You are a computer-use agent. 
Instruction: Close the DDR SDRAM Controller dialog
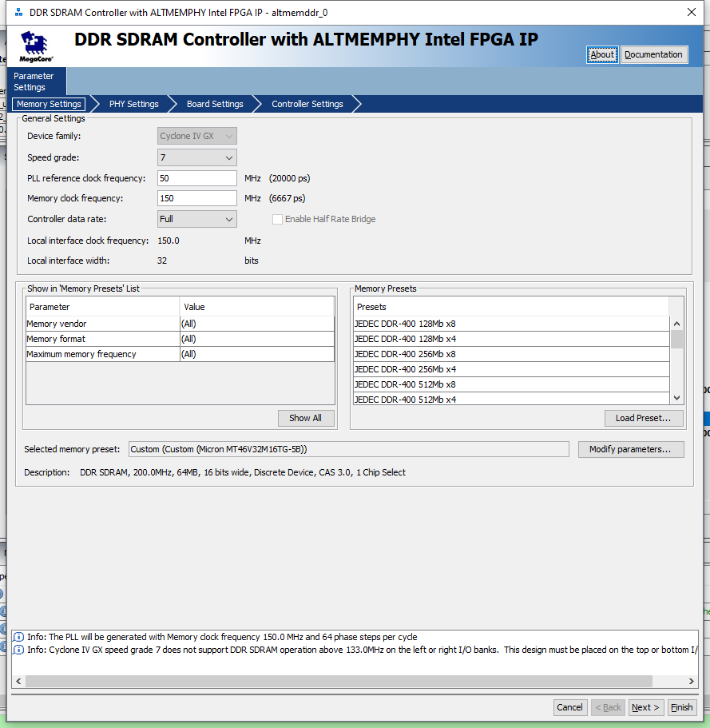point(692,12)
